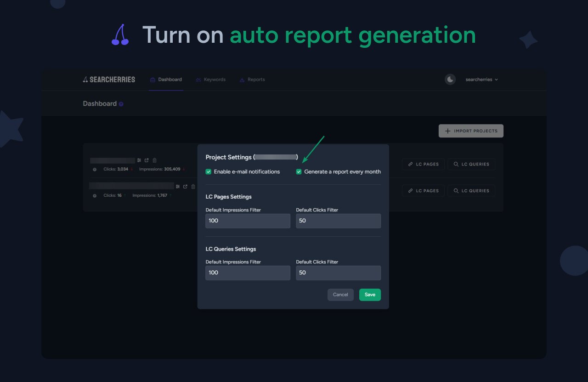The image size is (588, 382).
Task: Open external link icon for the 3,034 clicks project
Action: click(x=147, y=160)
